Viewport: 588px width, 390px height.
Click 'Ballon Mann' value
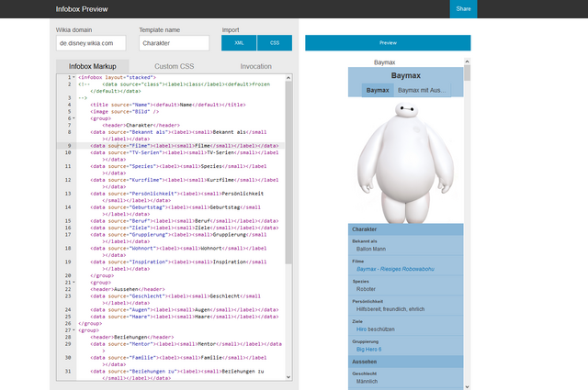click(371, 249)
